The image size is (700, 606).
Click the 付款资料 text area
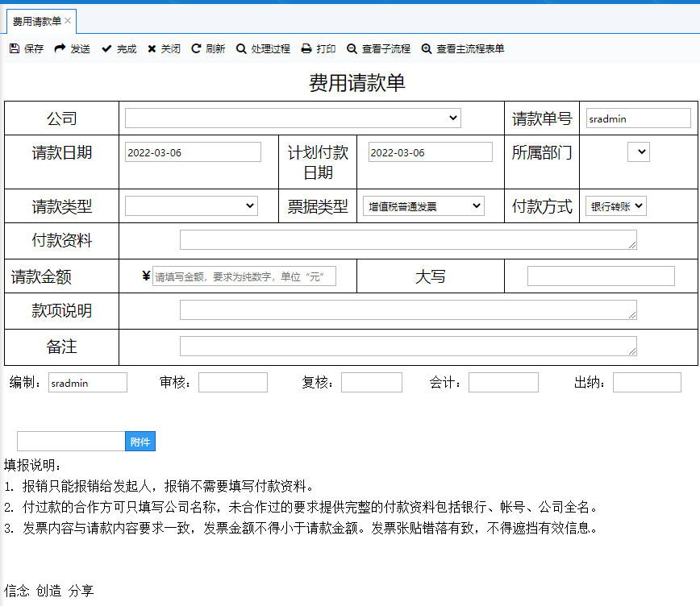point(408,239)
